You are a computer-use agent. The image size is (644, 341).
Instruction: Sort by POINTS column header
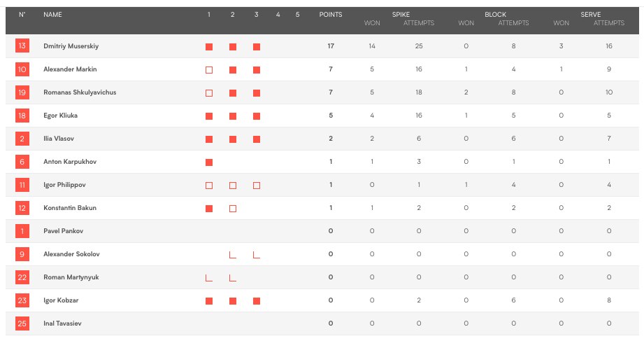click(x=331, y=15)
